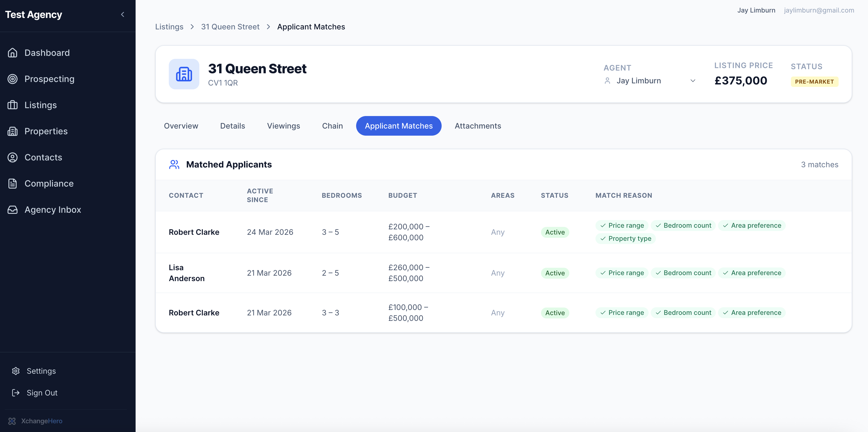
Task: Click the PRE-MARKET status badge
Action: click(x=814, y=81)
